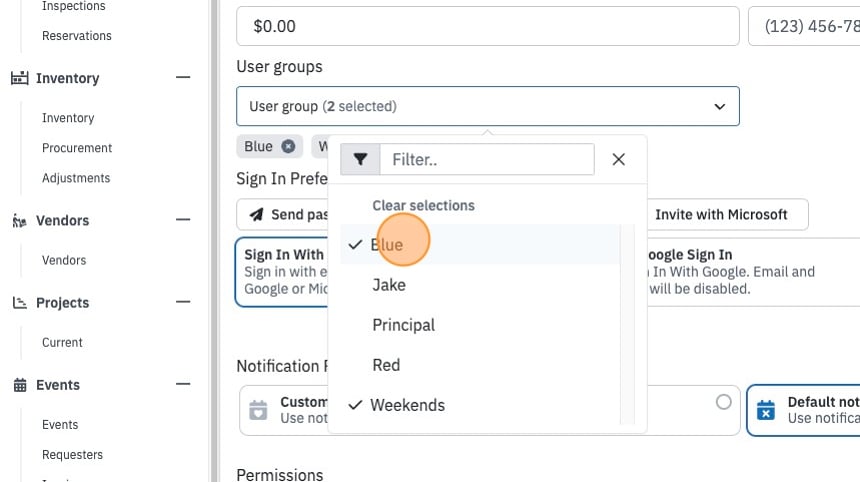Click the filter funnel icon

pyautogui.click(x=360, y=160)
